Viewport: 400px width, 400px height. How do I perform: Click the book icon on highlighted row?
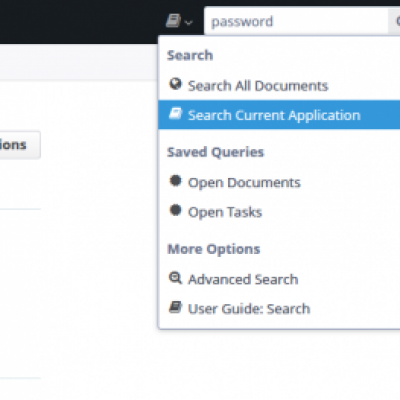coord(175,114)
